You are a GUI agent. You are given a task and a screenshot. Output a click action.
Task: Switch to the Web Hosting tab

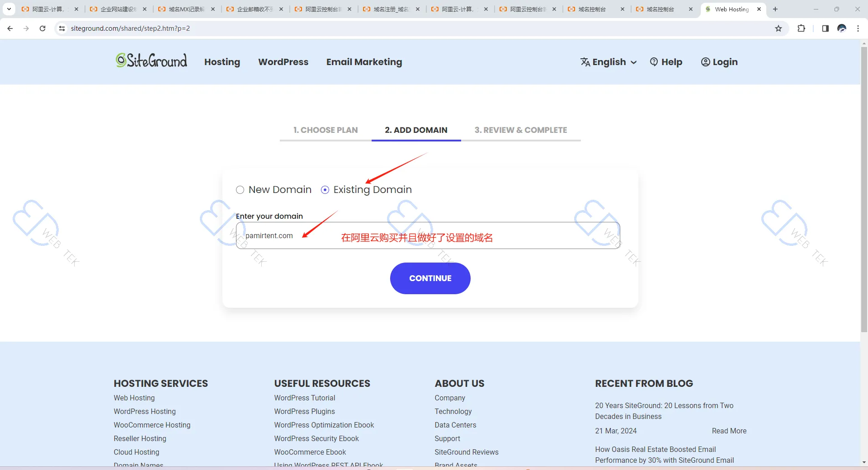[732, 9]
